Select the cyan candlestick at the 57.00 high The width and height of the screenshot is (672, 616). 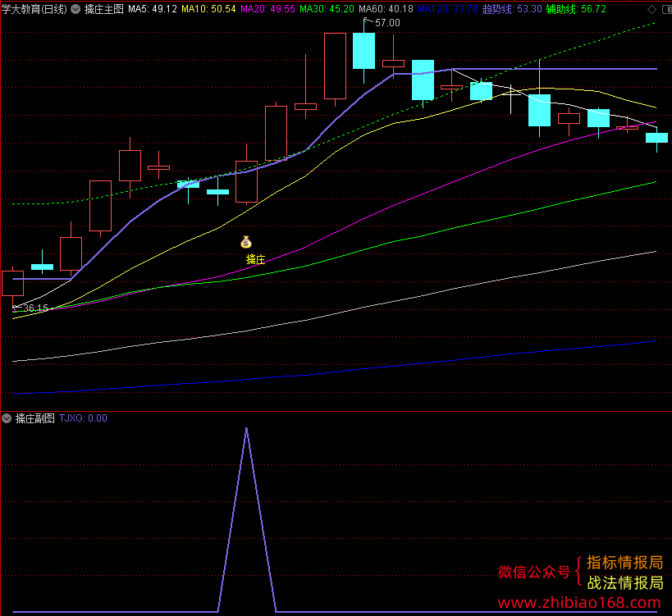click(x=363, y=51)
